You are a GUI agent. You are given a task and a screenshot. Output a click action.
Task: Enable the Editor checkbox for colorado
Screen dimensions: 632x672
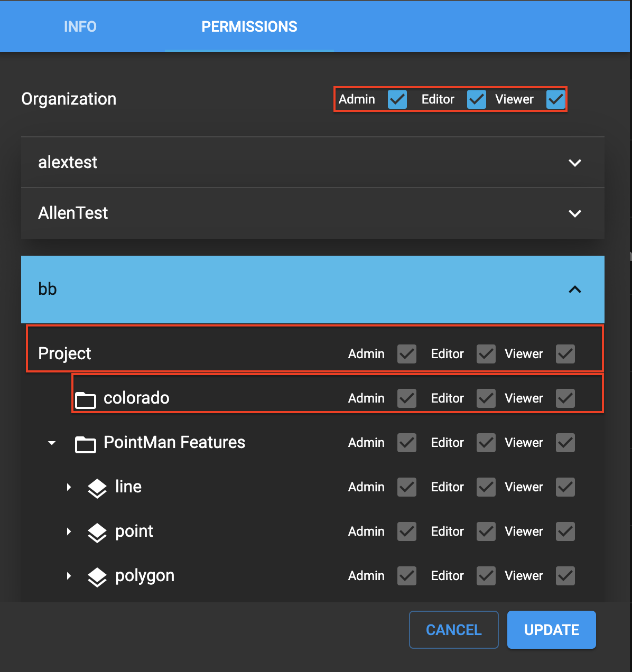[486, 398]
